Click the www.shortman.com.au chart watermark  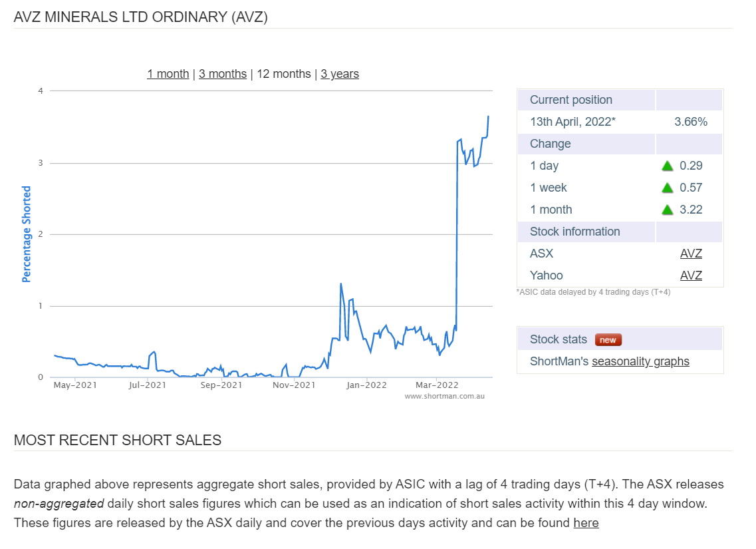coord(444,396)
